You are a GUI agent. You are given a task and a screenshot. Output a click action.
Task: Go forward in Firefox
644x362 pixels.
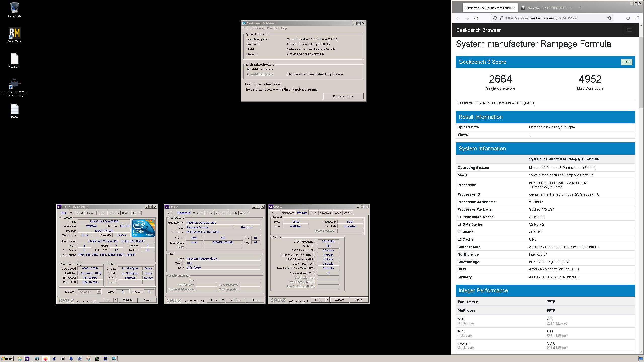[467, 18]
